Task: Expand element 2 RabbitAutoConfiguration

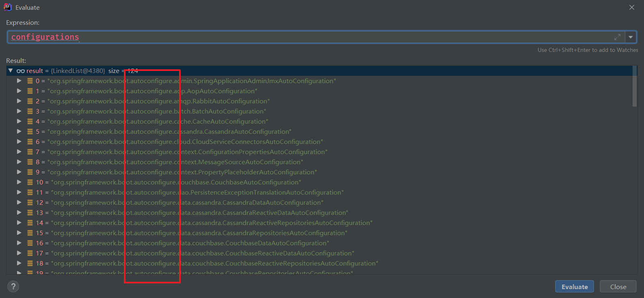Action: click(x=19, y=101)
